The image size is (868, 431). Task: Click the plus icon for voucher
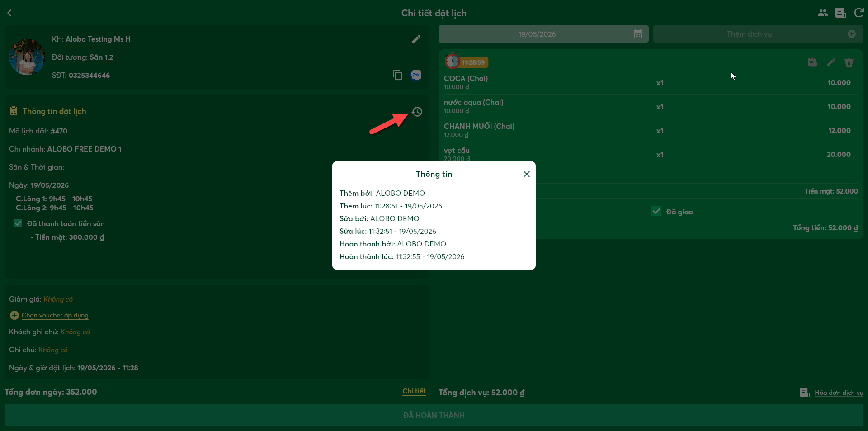[14, 315]
